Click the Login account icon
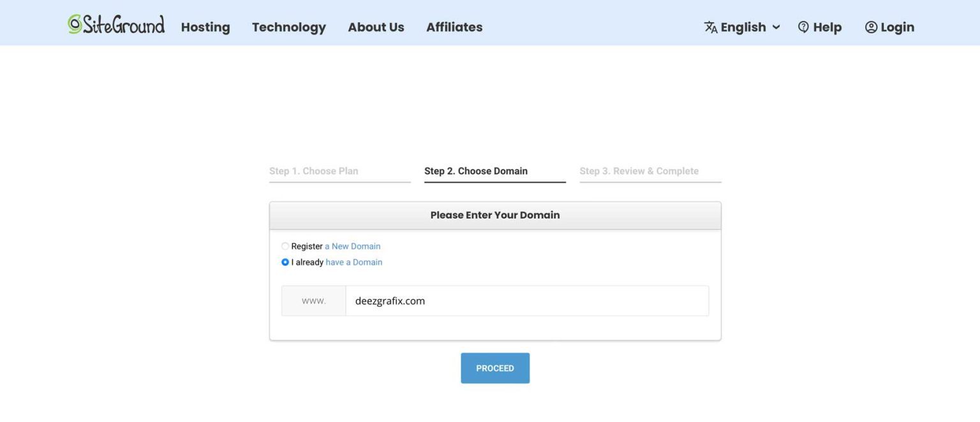980x422 pixels. pyautogui.click(x=871, y=27)
